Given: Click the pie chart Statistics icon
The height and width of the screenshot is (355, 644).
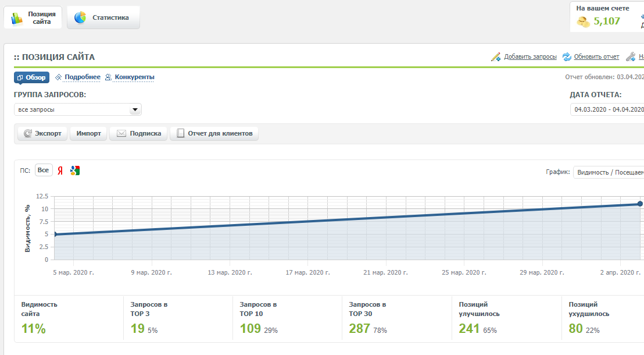Looking at the screenshot, I should 80,17.
